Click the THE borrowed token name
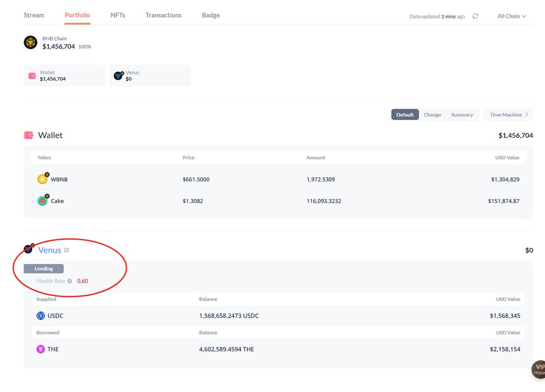This screenshot has height=392, width=545. [x=53, y=349]
